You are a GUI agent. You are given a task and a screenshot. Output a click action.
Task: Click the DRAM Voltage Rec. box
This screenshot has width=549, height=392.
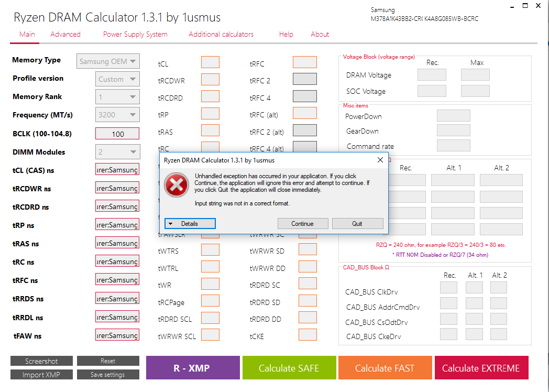432,74
